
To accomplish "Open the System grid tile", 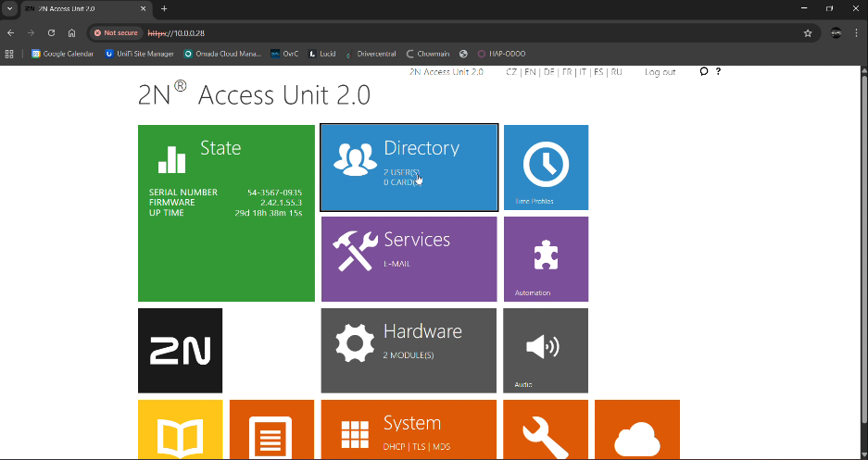I will (x=409, y=429).
